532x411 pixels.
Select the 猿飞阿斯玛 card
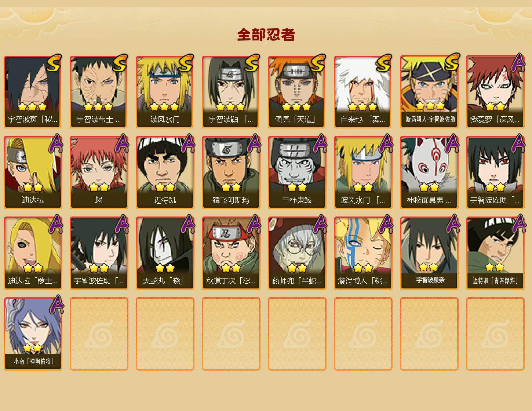[231, 172]
